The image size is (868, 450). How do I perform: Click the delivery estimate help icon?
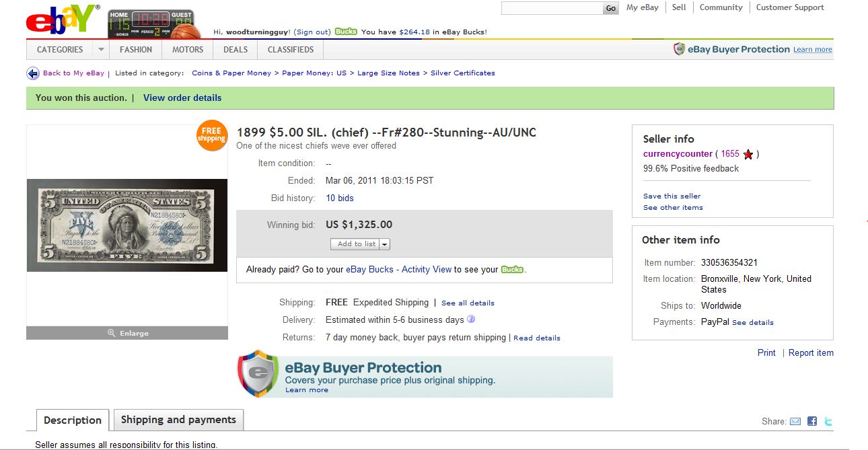(471, 320)
